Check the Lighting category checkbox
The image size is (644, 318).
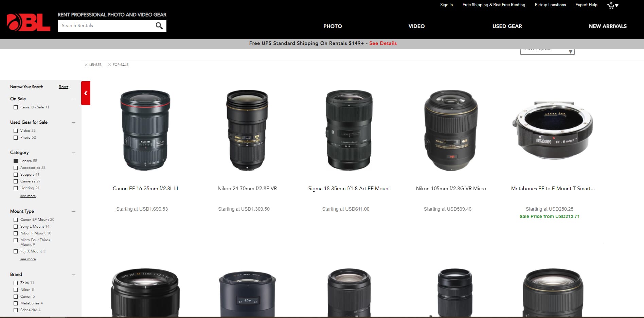(16, 188)
